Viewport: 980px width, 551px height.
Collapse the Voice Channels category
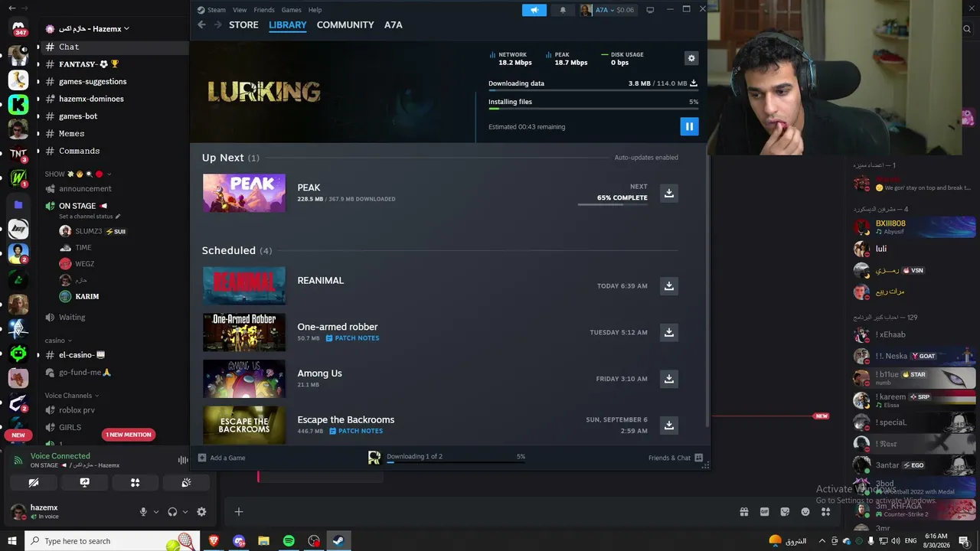coord(72,396)
